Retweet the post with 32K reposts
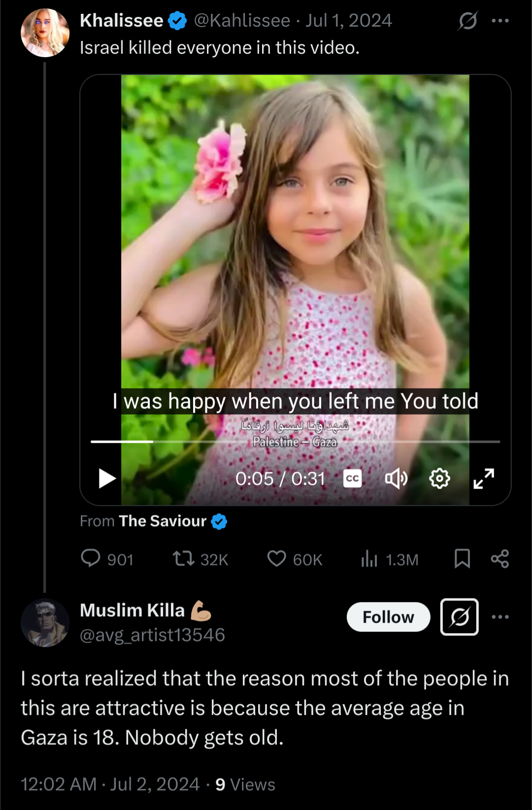 coord(183,559)
